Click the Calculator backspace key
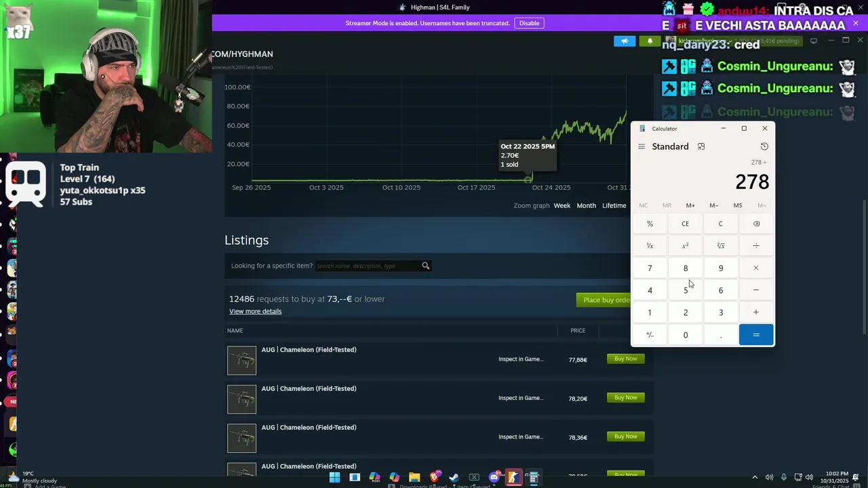The image size is (868, 488). [x=756, y=224]
